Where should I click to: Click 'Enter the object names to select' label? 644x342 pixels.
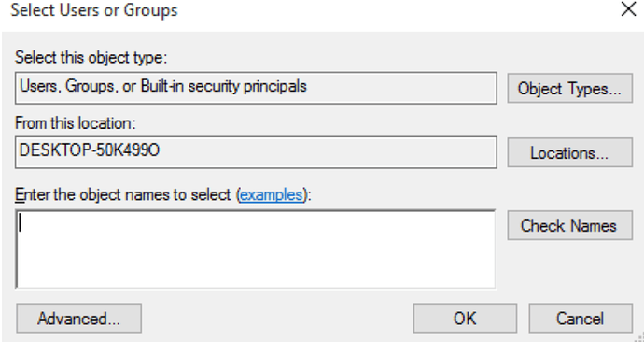click(123, 194)
